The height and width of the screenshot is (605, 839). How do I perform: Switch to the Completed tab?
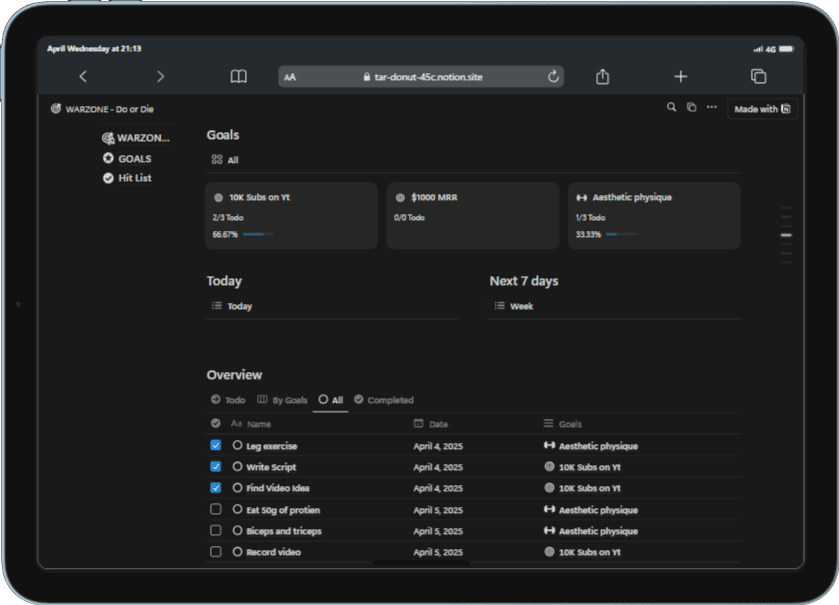click(x=384, y=400)
